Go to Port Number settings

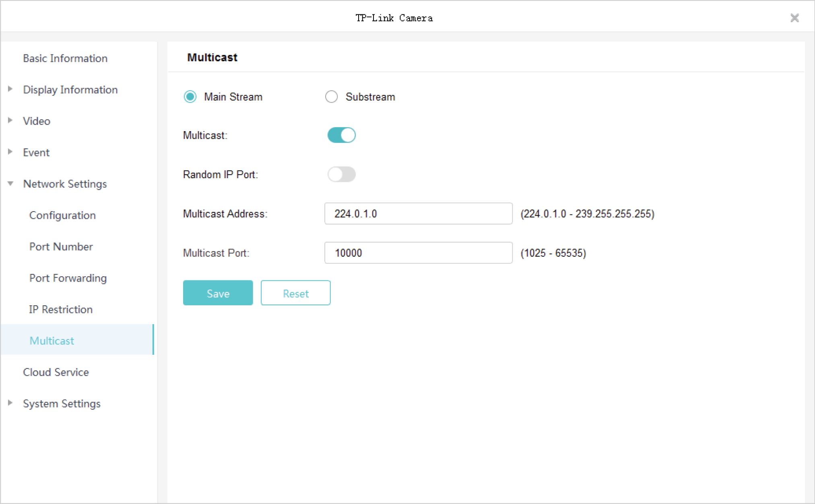(61, 247)
